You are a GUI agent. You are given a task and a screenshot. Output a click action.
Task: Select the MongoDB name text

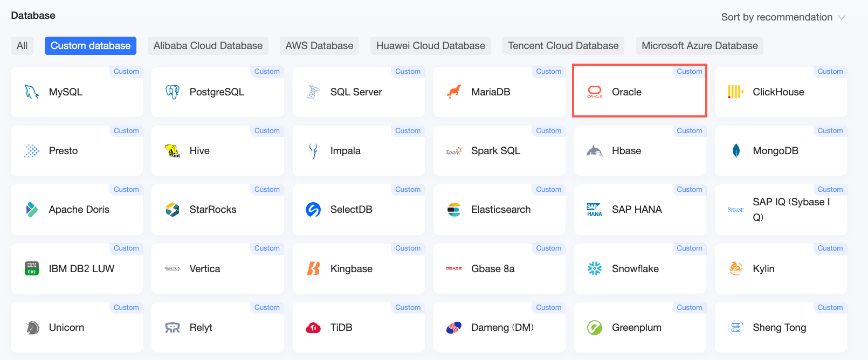point(775,151)
